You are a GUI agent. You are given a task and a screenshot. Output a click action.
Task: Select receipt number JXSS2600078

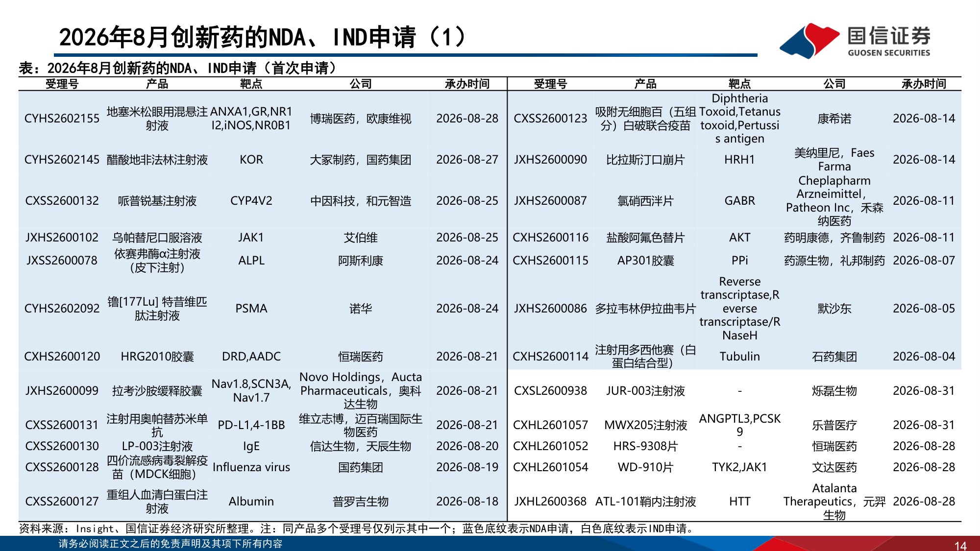point(62,261)
